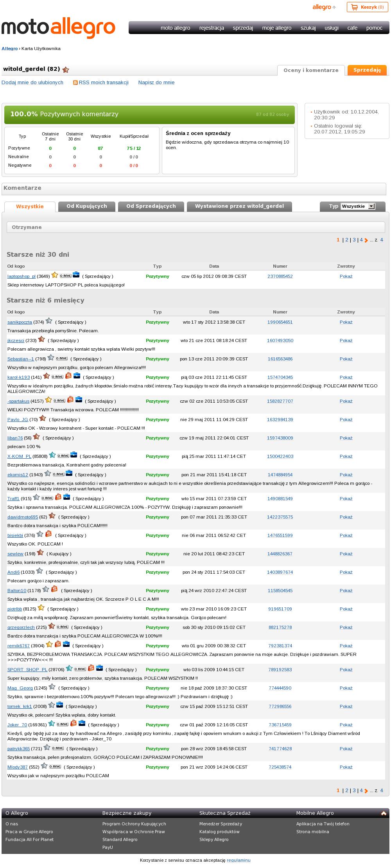
Task: Show comments Od Kupujących
Action: [87, 206]
